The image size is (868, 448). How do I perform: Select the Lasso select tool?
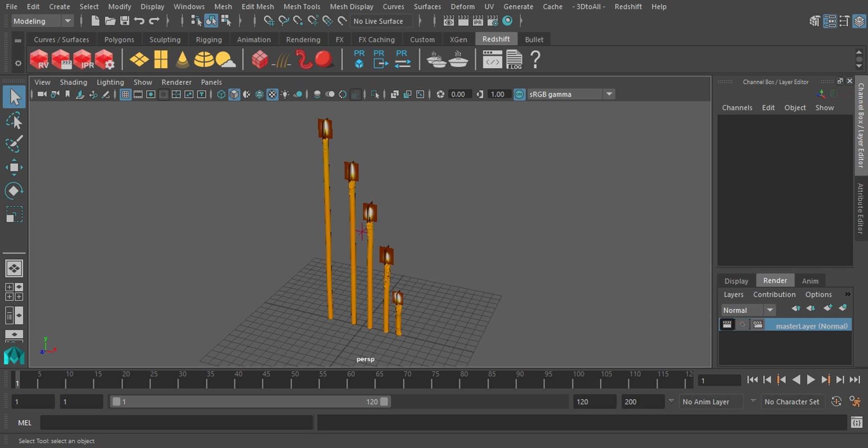[x=14, y=121]
